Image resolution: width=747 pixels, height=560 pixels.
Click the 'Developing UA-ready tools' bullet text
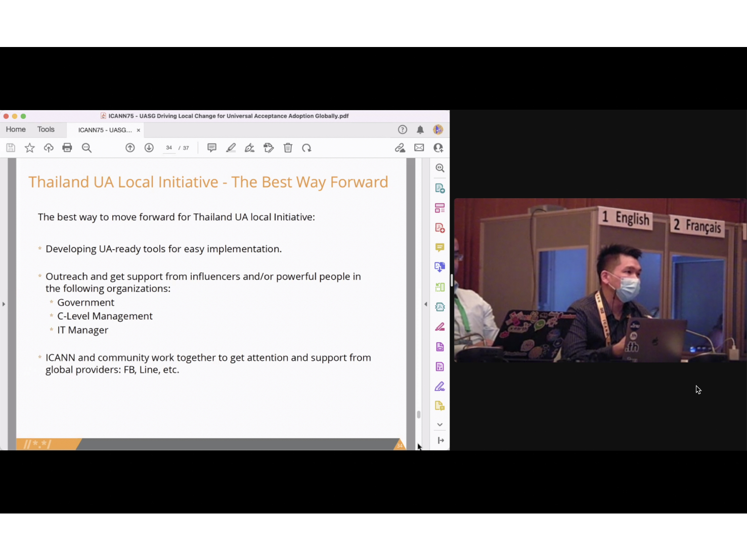coord(164,249)
